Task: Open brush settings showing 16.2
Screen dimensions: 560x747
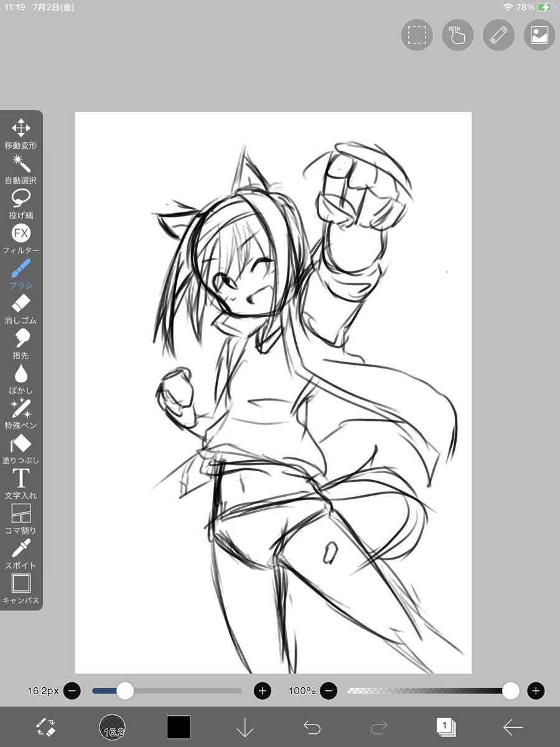Action: coord(113,727)
